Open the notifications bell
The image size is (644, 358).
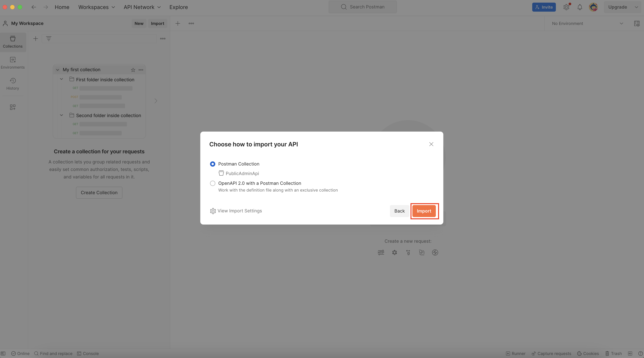coord(579,7)
